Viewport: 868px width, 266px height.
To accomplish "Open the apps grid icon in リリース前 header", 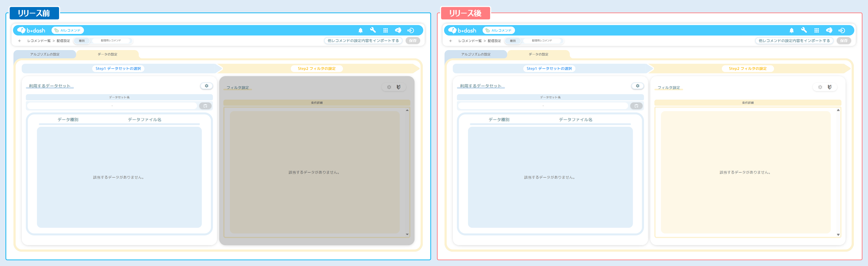I will [385, 30].
